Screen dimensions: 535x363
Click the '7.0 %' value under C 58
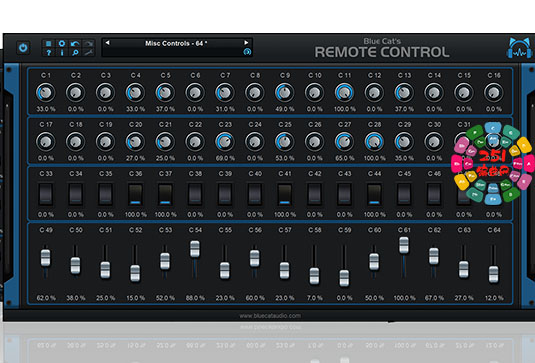(x=315, y=298)
